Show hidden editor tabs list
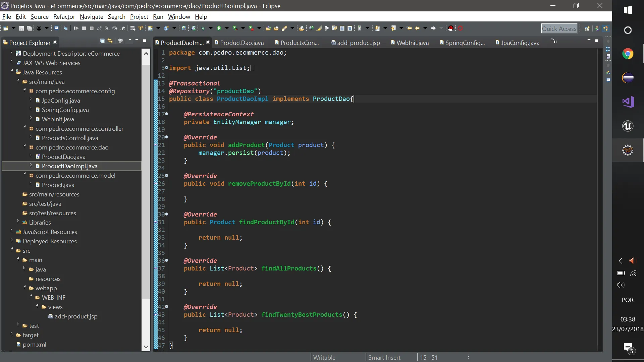Image resolution: width=644 pixels, height=362 pixels. click(554, 41)
